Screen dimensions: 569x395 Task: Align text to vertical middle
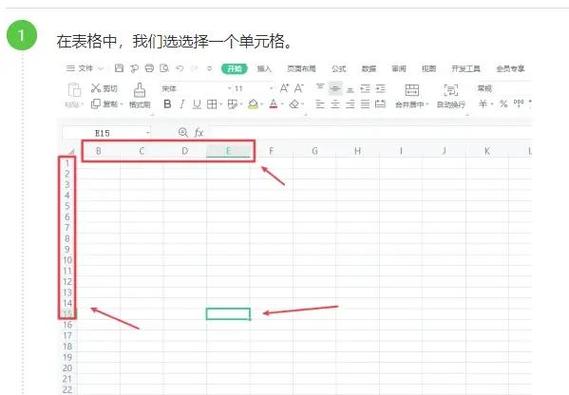tap(335, 89)
